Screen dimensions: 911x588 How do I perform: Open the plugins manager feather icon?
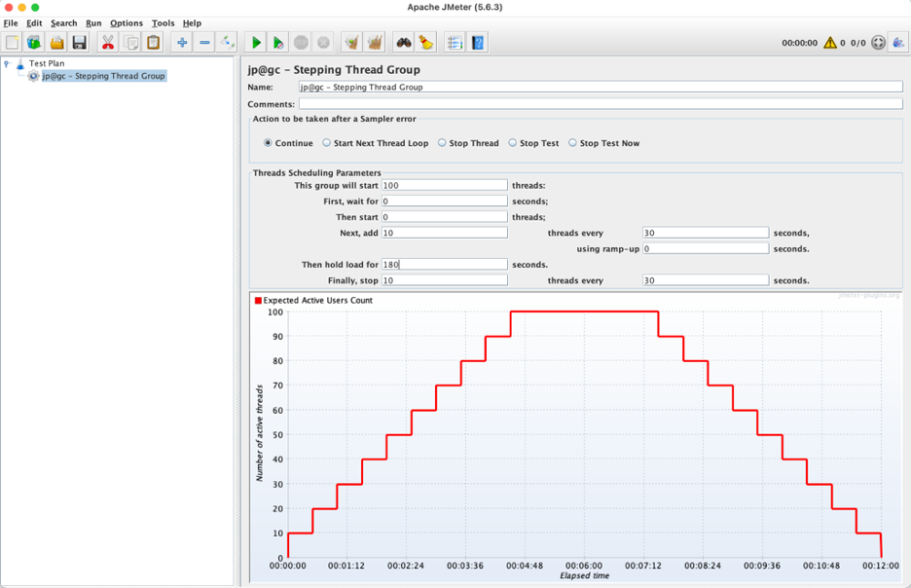[898, 43]
